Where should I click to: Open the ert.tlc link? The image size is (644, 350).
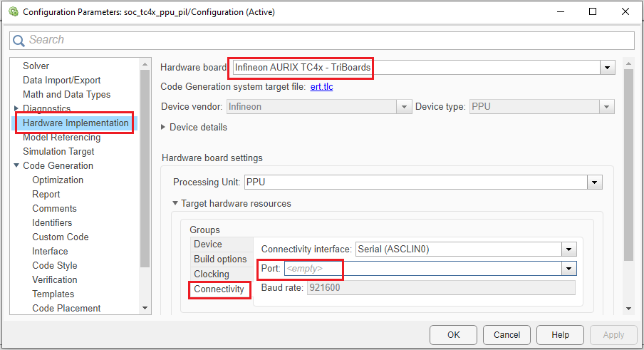coord(321,87)
